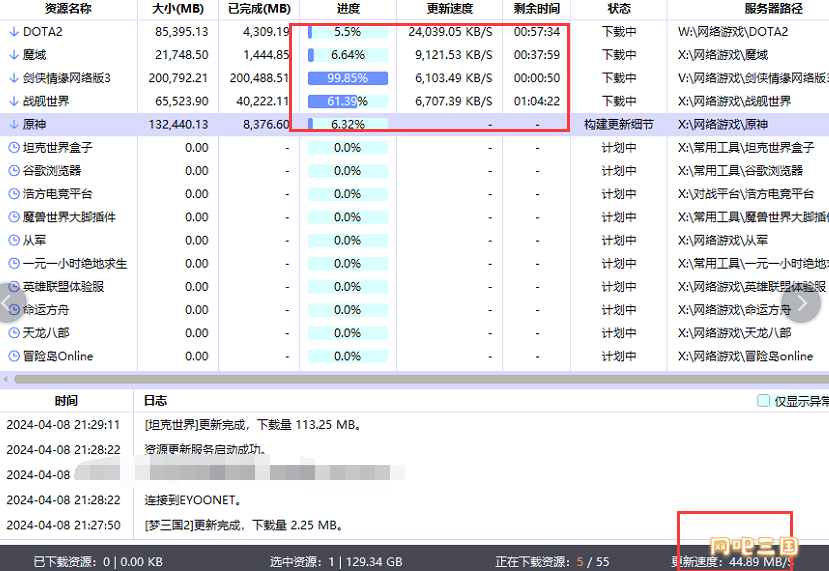
Task: Select the 浩方电竞平台 resource name
Action: [58, 194]
